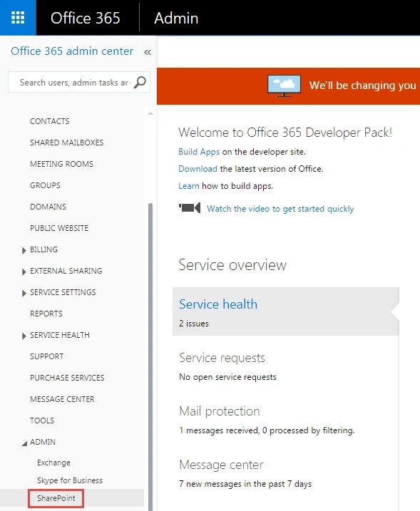
Task: Open the MESSAGE CENTER menu item
Action: coord(62,399)
